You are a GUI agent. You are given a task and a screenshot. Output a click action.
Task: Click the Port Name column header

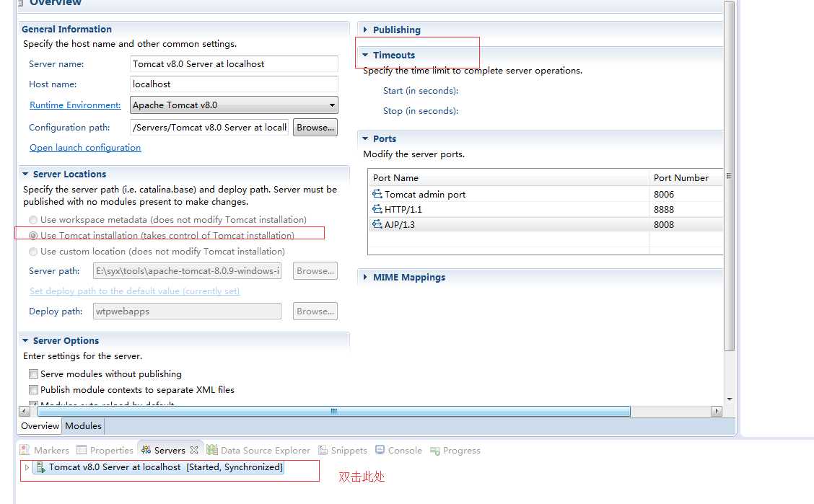[508, 177]
